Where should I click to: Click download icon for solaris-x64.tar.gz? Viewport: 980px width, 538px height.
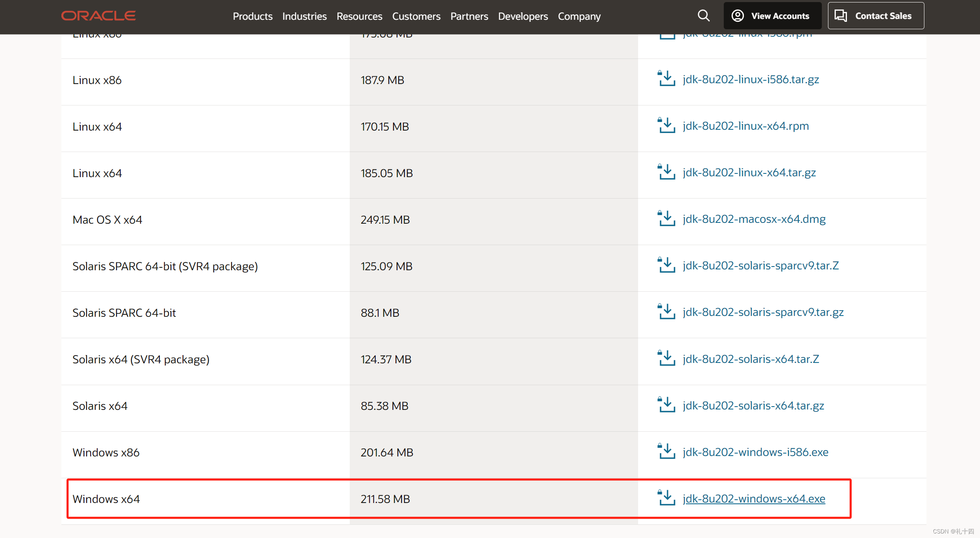(x=667, y=405)
